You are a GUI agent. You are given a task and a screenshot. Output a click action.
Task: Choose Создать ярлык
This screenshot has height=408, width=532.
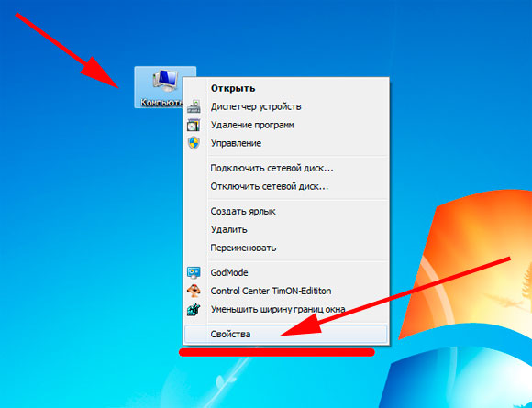(285, 211)
